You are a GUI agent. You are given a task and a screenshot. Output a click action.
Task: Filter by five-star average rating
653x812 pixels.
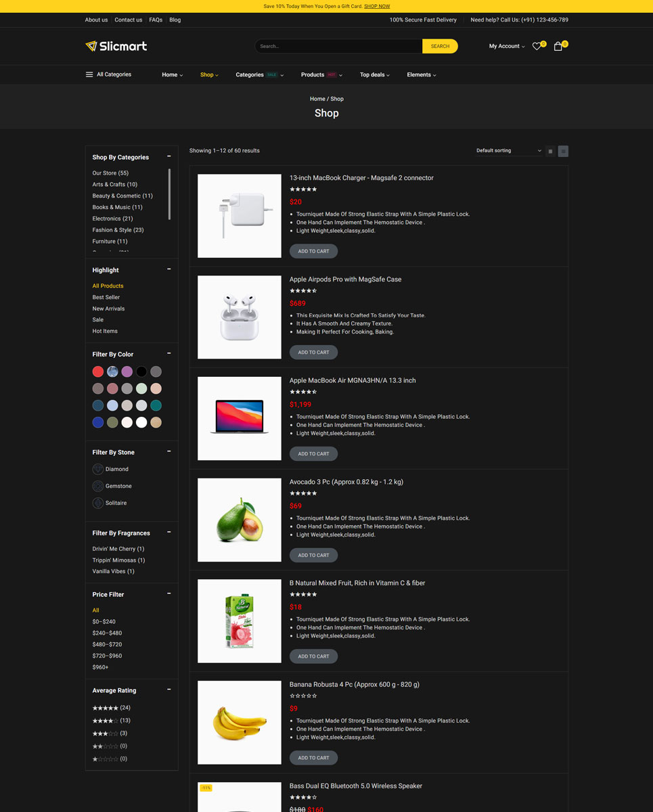pyautogui.click(x=105, y=708)
